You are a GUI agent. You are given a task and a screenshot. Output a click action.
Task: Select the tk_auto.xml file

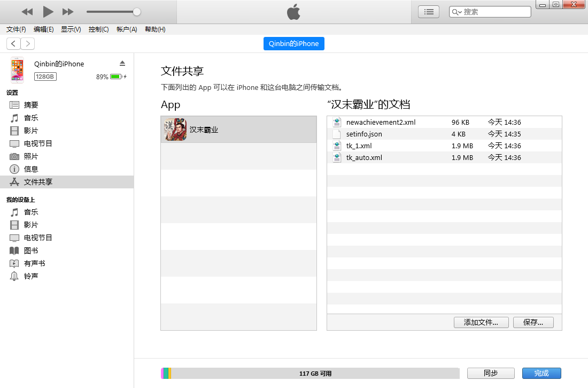click(444, 157)
